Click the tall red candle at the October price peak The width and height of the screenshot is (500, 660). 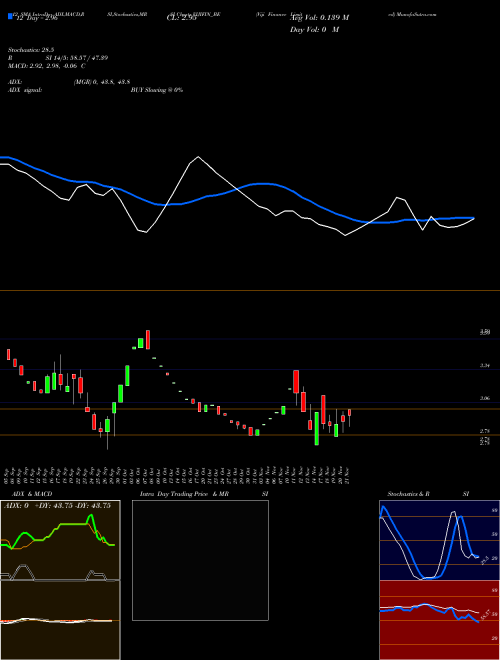click(148, 340)
